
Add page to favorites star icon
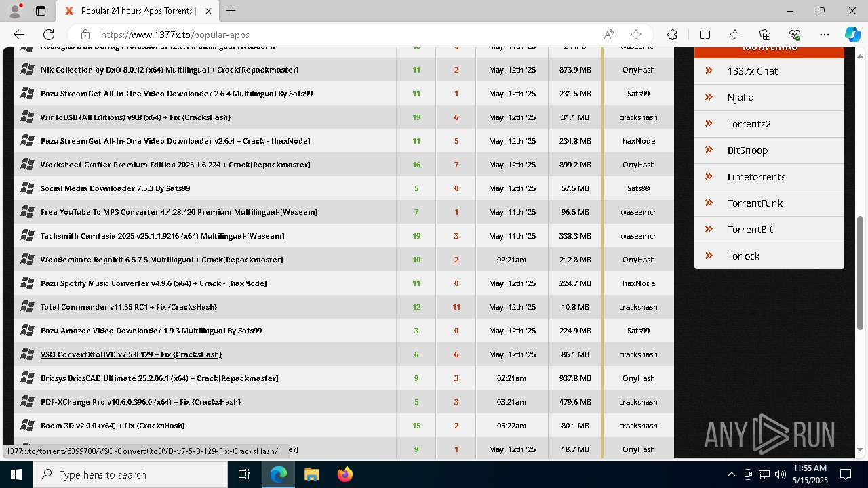click(x=636, y=35)
